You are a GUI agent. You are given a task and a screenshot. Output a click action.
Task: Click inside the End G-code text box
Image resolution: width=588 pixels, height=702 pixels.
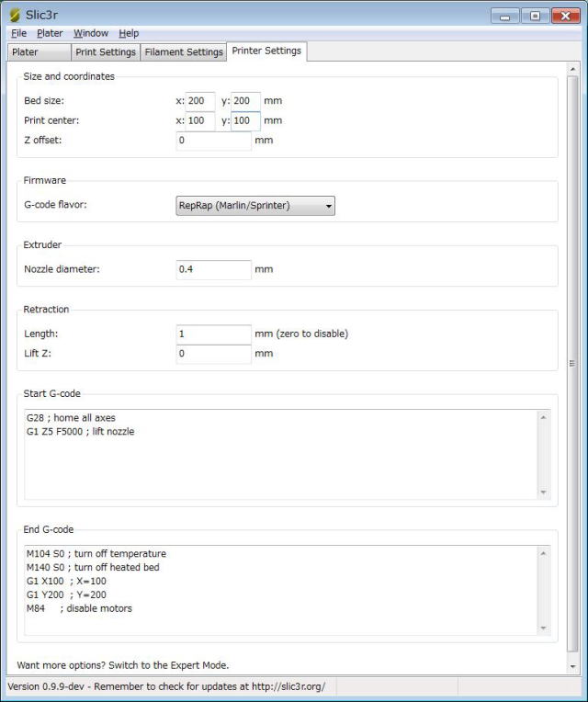click(281, 590)
